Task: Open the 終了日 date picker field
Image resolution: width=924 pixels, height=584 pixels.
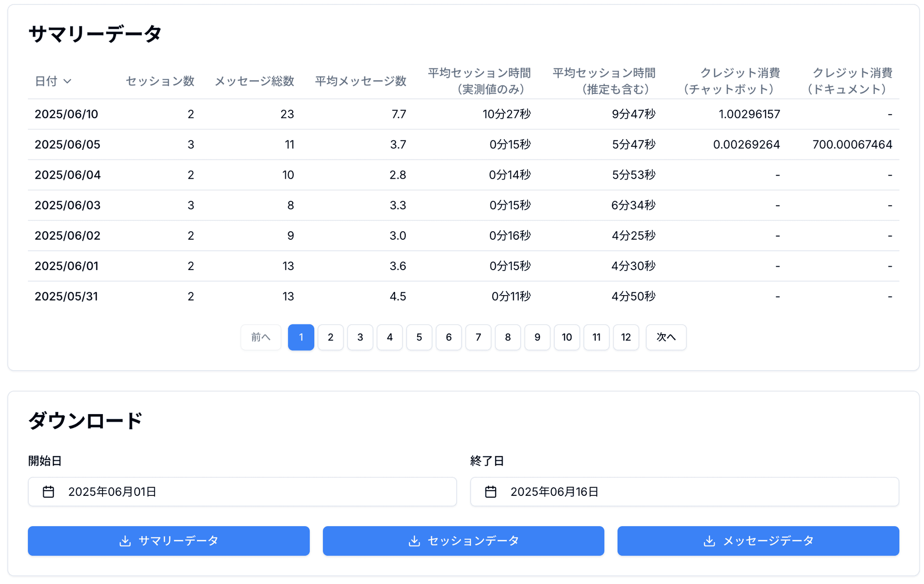Action: (684, 492)
